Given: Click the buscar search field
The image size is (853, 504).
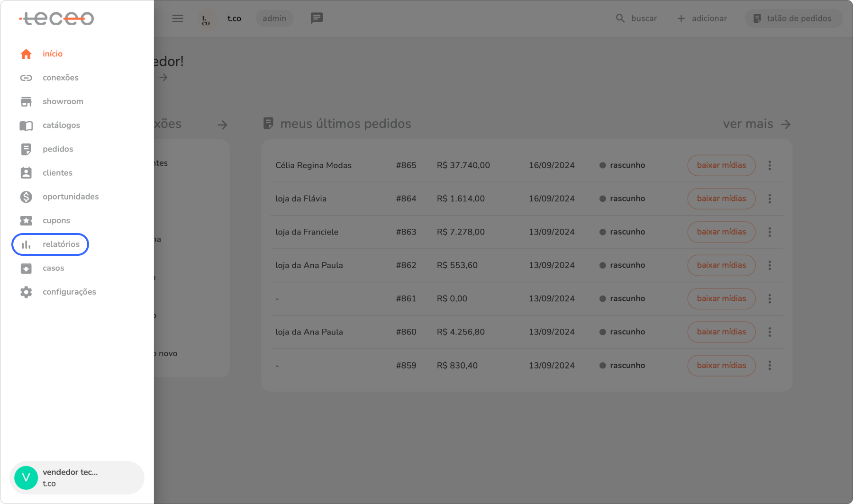Looking at the screenshot, I should 636,18.
